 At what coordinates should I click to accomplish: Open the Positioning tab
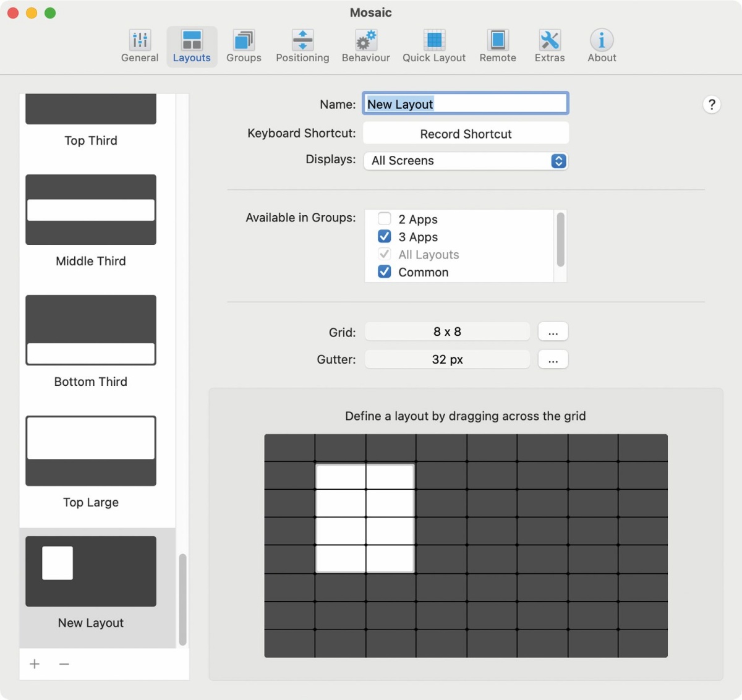pyautogui.click(x=302, y=46)
